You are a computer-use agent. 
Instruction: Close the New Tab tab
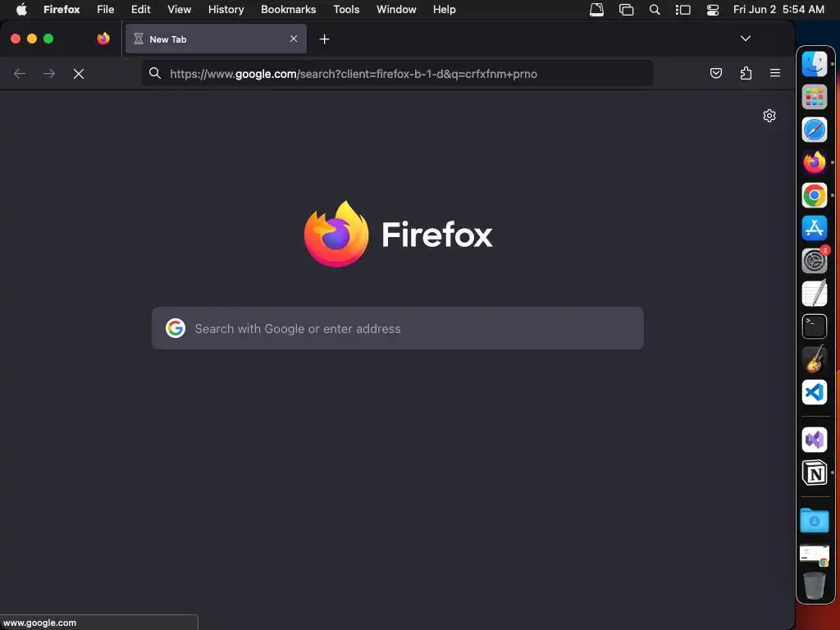pos(294,39)
